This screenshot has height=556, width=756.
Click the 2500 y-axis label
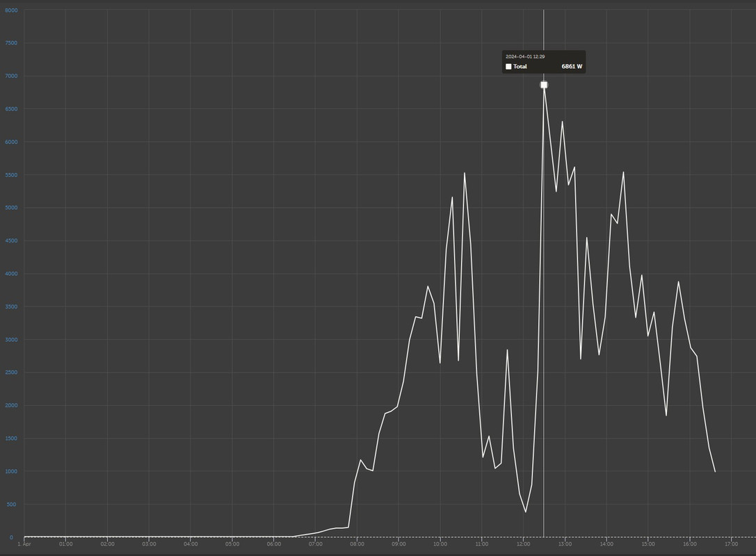click(11, 373)
